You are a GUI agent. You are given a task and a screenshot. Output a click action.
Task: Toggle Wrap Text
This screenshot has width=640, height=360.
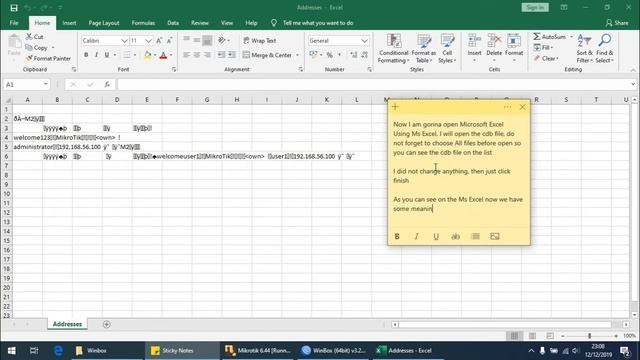pyautogui.click(x=260, y=41)
